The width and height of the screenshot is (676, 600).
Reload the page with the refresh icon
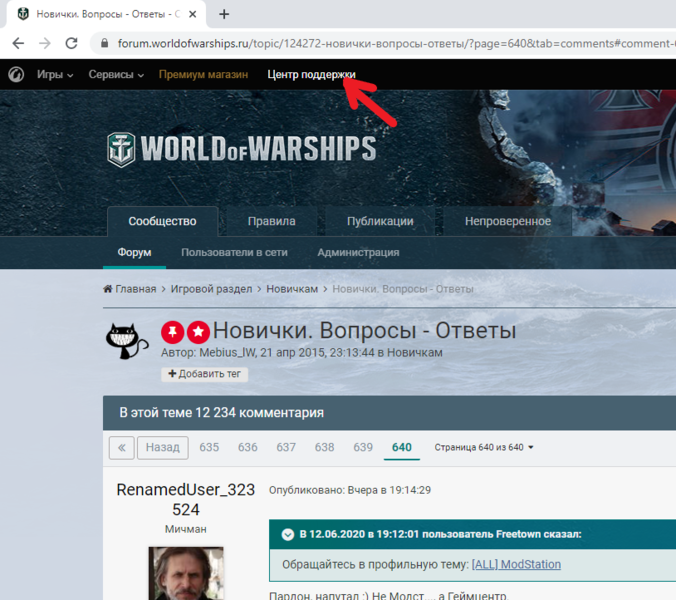coord(71,43)
